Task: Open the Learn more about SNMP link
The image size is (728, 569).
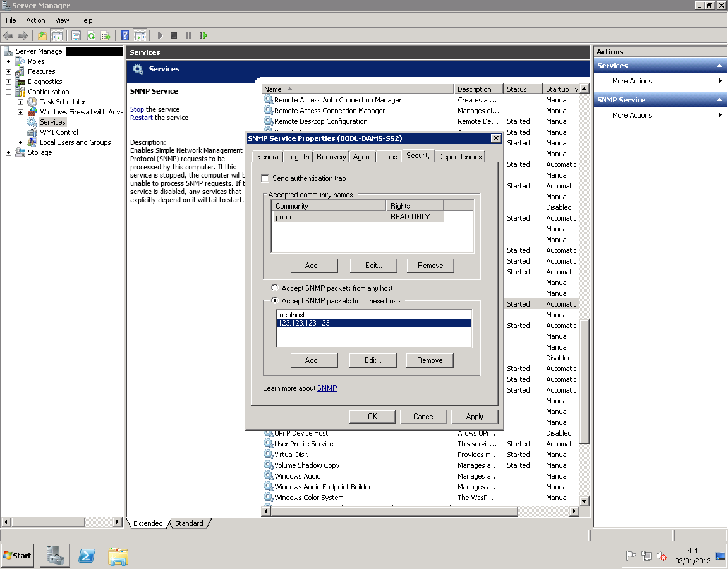Action: pyautogui.click(x=327, y=388)
